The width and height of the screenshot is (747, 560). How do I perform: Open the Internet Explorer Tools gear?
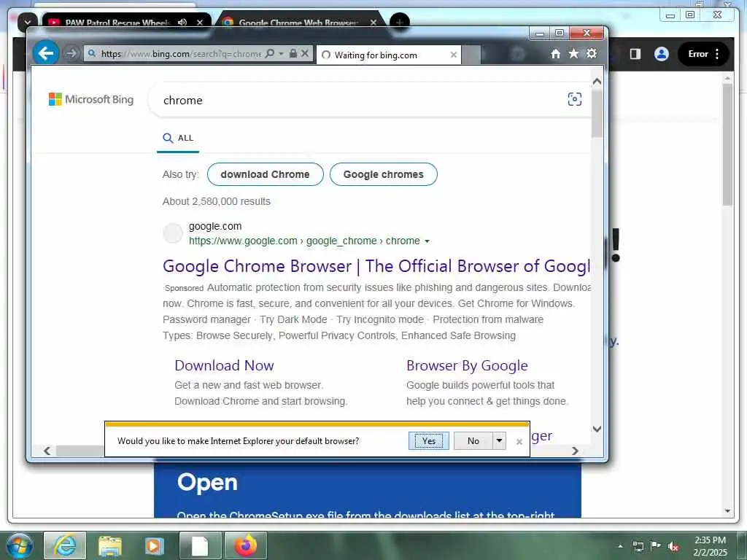tap(592, 53)
